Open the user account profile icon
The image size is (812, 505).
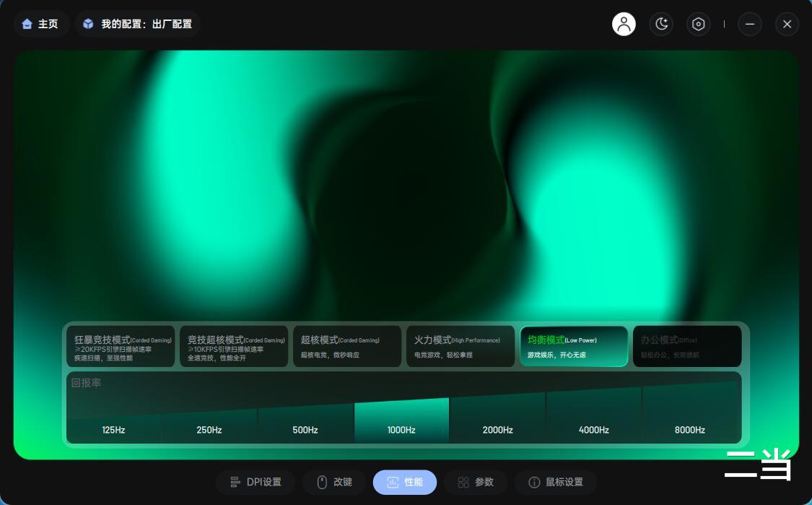(x=624, y=24)
